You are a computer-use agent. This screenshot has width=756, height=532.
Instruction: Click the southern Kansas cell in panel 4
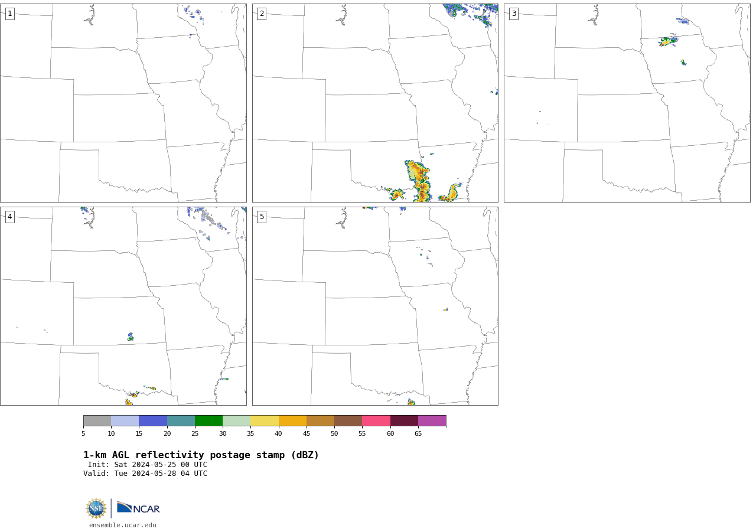[131, 337]
